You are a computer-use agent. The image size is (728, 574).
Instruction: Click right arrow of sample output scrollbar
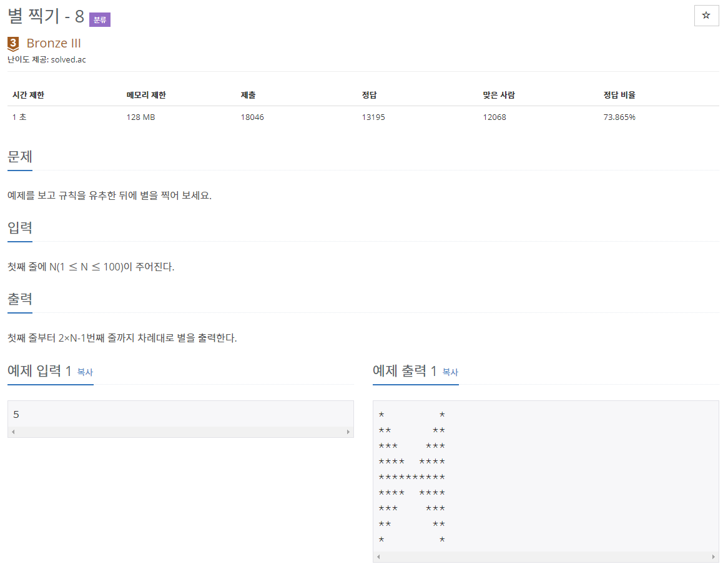(x=714, y=557)
